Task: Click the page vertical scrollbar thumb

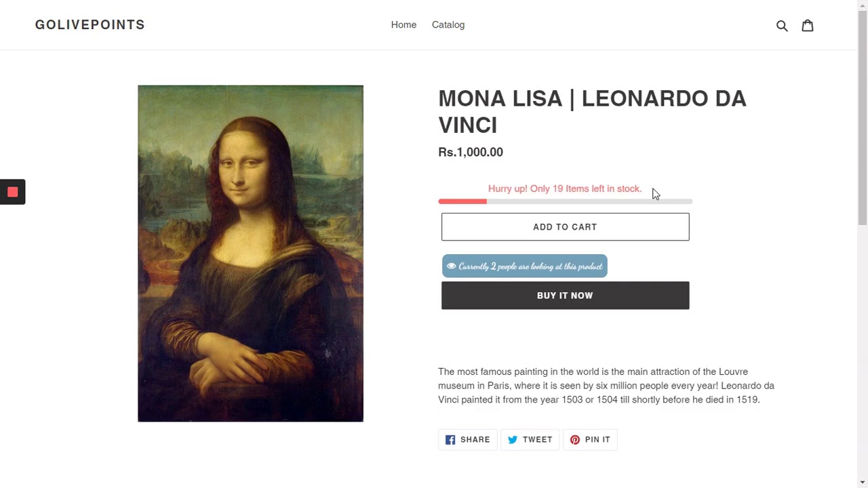Action: (863, 115)
